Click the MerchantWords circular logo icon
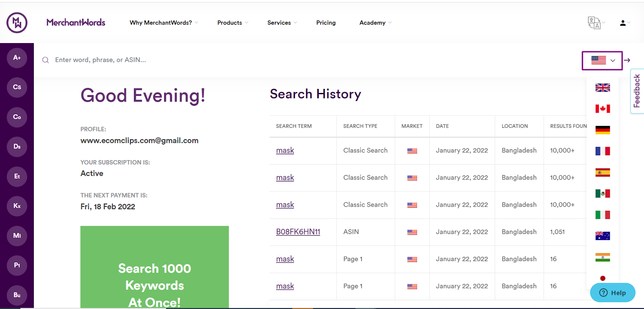644x309 pixels. tap(17, 23)
